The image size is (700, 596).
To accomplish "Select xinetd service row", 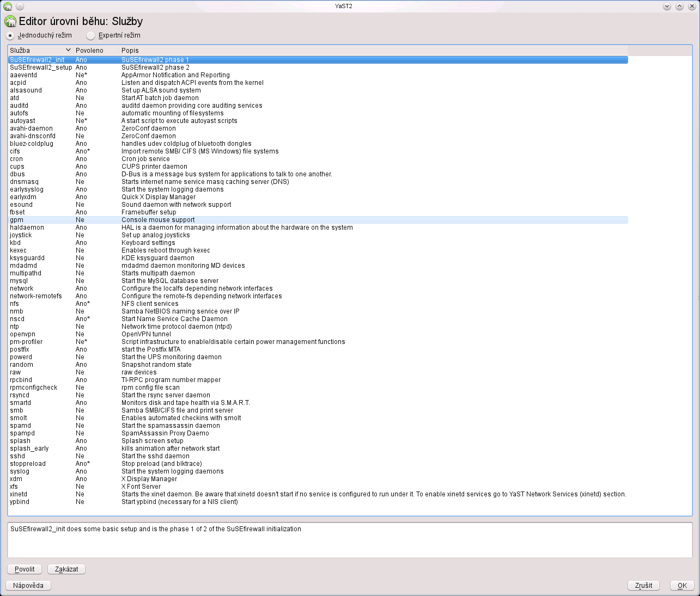I will coord(318,494).
